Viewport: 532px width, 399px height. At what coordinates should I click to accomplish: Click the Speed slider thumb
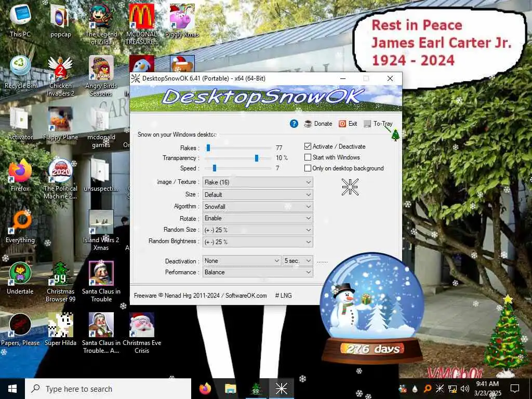(215, 168)
